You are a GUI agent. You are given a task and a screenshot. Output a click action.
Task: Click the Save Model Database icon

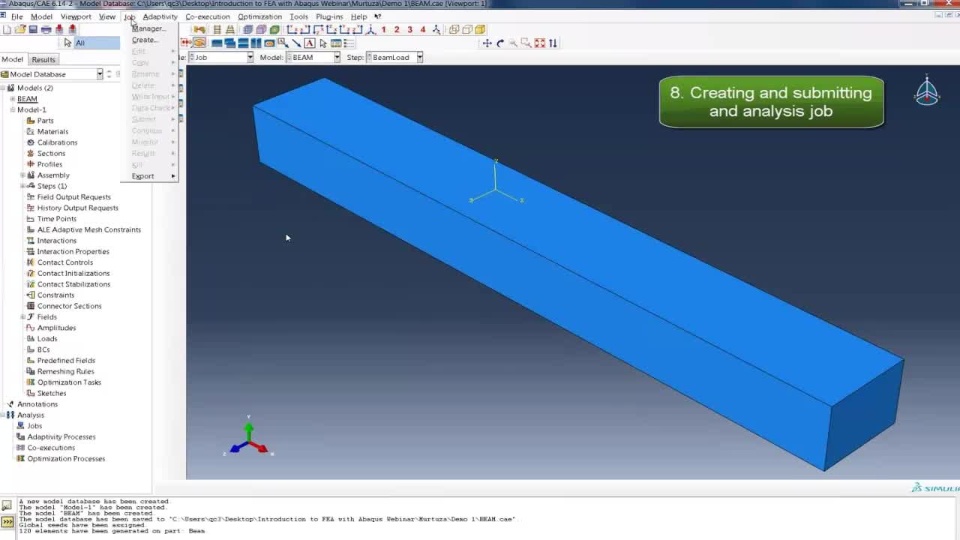tap(33, 29)
